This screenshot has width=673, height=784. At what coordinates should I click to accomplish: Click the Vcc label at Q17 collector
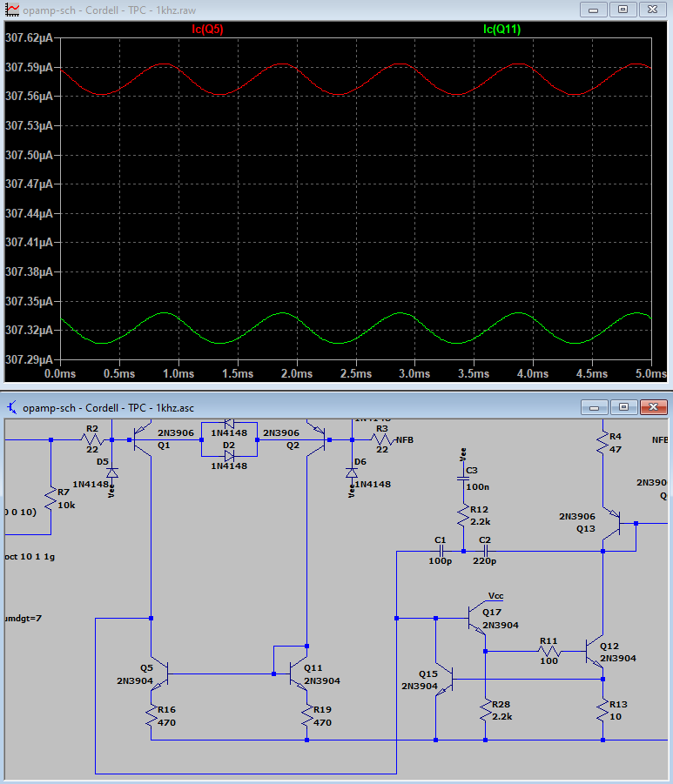coord(496,595)
